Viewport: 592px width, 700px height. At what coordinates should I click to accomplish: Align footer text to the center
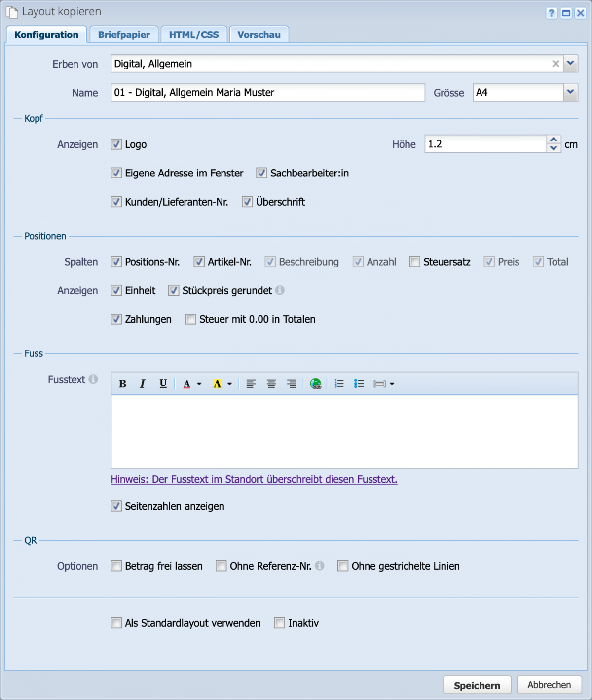[x=271, y=384]
